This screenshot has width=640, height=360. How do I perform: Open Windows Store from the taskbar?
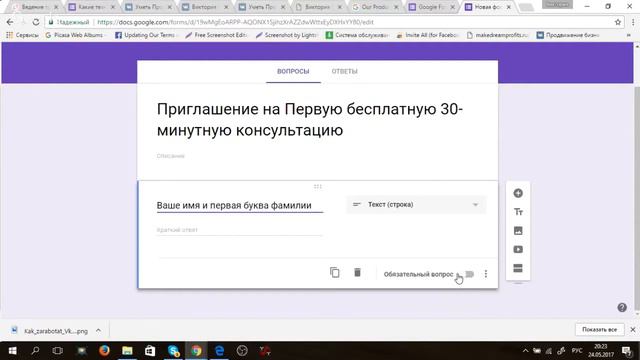[x=150, y=351]
